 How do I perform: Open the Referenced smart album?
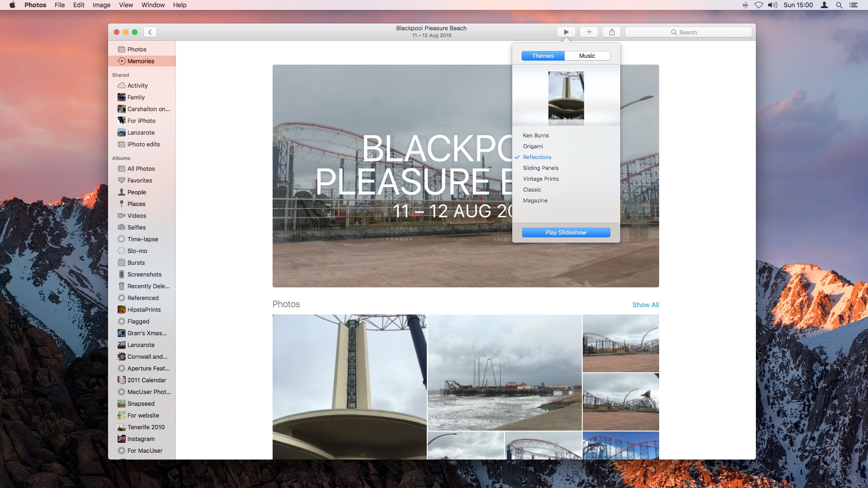tap(142, 298)
